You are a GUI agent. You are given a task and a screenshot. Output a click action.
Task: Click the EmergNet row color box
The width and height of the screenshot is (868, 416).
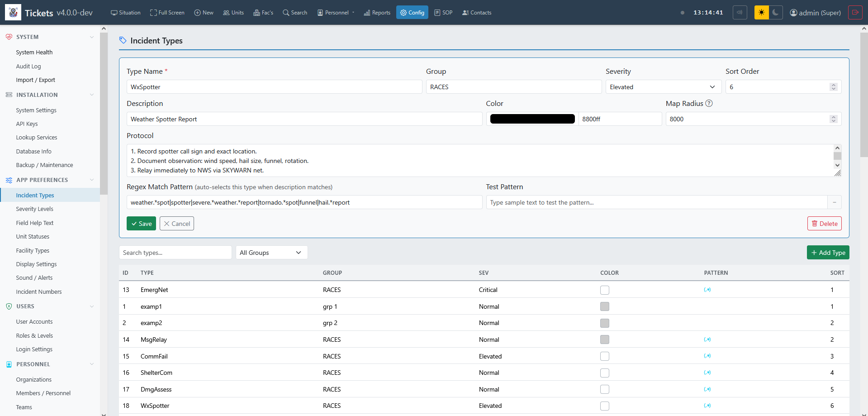[x=604, y=290]
